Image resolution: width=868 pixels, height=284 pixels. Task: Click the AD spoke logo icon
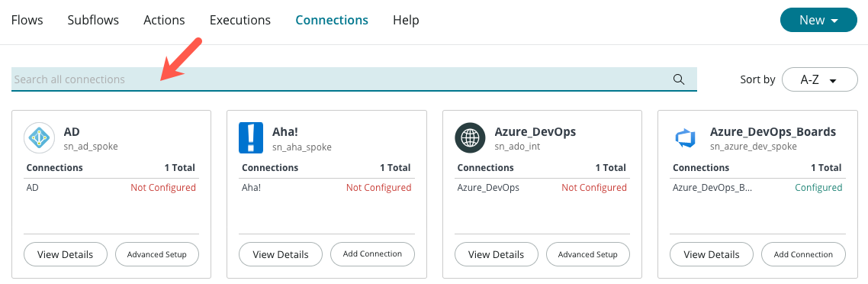click(40, 138)
